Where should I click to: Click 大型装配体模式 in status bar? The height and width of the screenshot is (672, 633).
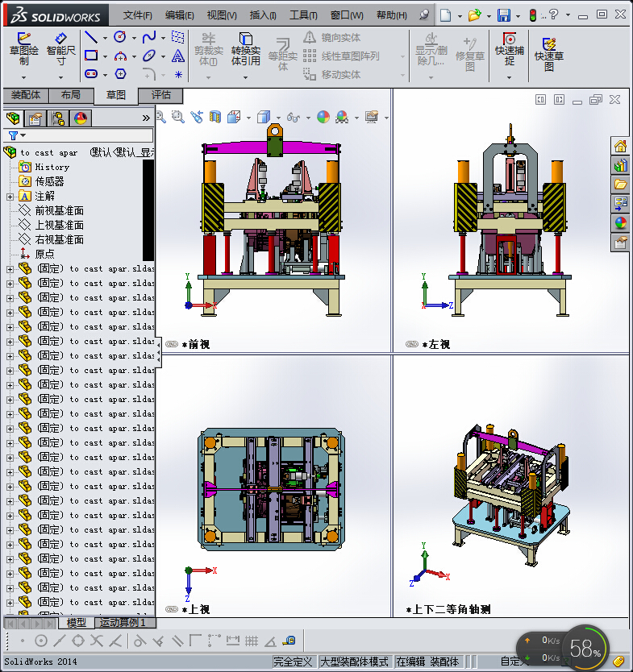click(354, 662)
